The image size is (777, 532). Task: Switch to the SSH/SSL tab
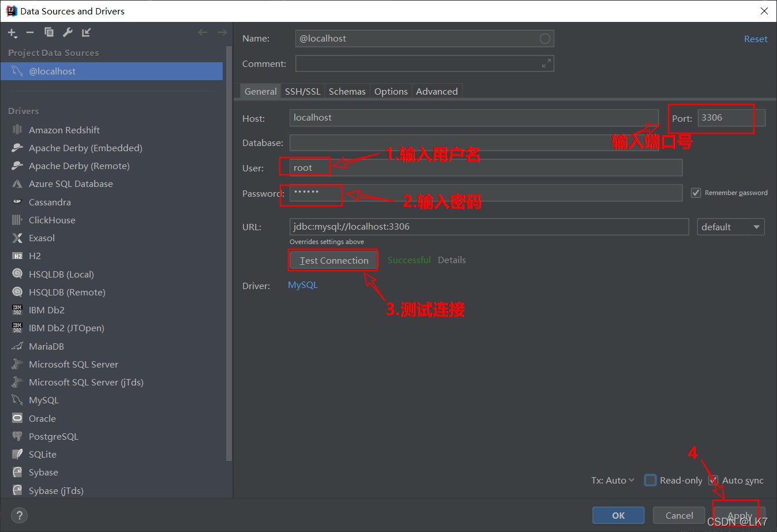coord(302,91)
